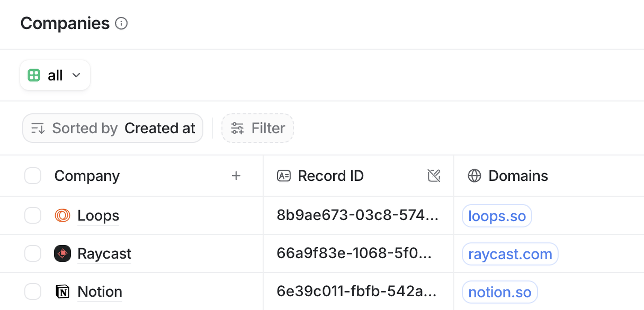The height and width of the screenshot is (310, 644).
Task: Click the Loops company logo
Action: tap(62, 215)
